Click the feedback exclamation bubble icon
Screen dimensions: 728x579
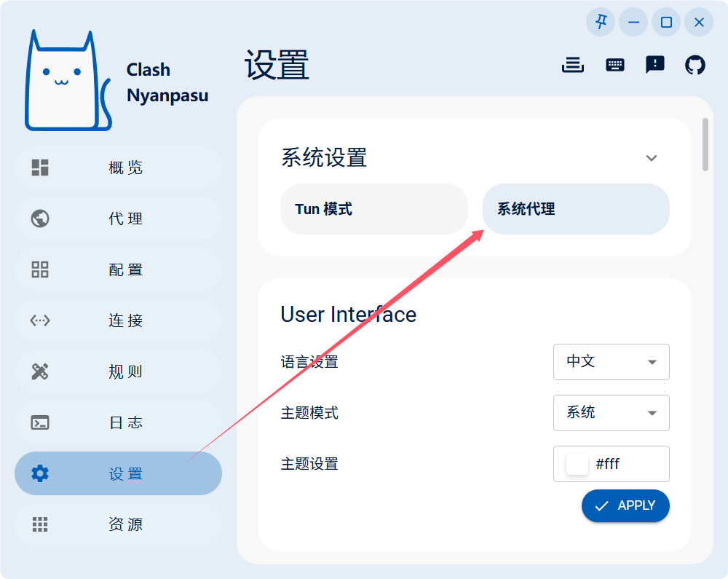pyautogui.click(x=654, y=65)
